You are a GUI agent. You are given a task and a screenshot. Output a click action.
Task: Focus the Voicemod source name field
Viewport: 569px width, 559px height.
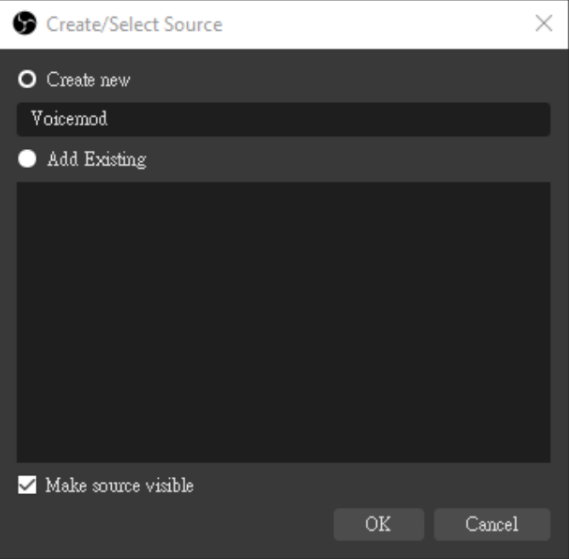[x=283, y=119]
